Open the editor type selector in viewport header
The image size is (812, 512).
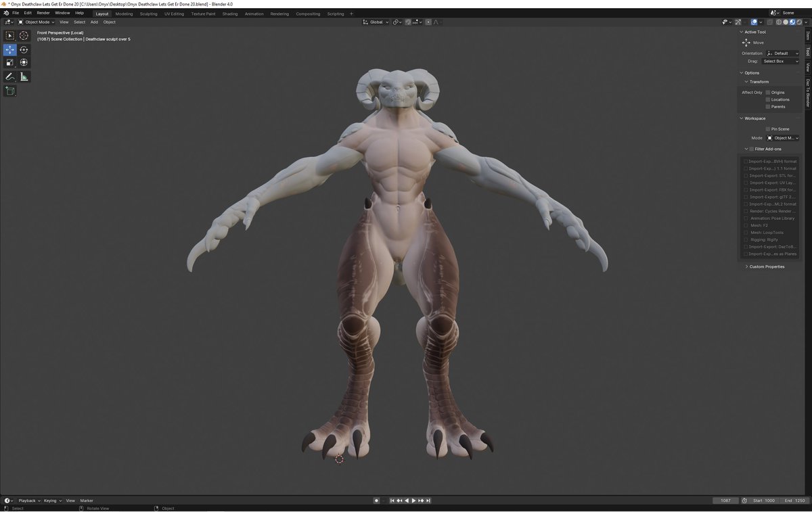9,22
